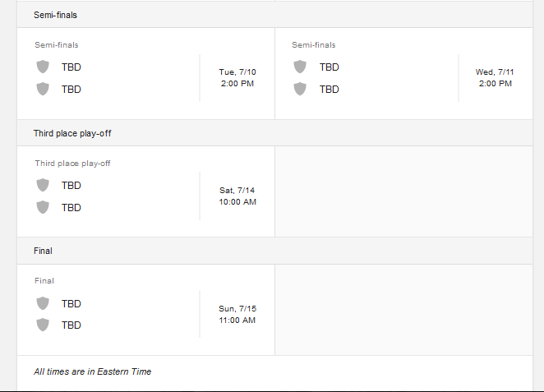Click bottom team shield in Wednesday semi-final

click(301, 89)
